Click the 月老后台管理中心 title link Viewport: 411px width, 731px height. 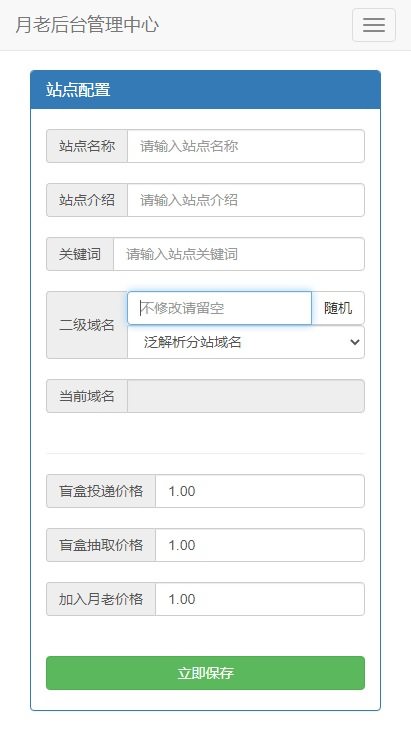coord(87,25)
